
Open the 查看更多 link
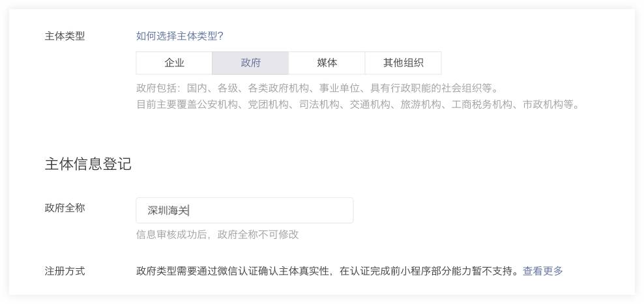click(542, 271)
